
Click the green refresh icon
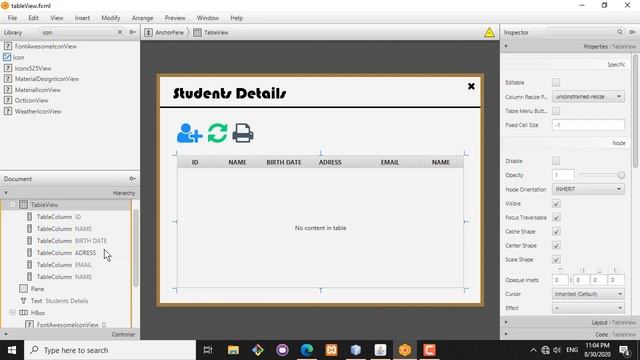(217, 133)
